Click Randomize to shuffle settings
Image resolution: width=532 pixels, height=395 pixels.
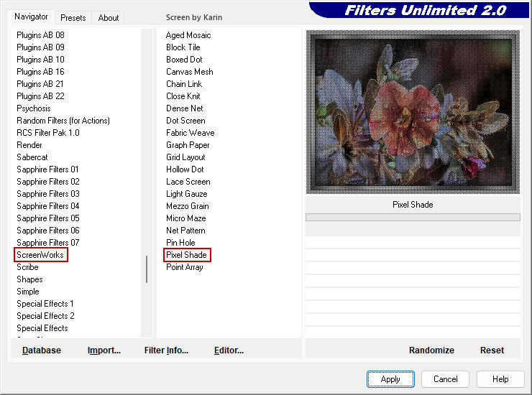[x=431, y=350]
